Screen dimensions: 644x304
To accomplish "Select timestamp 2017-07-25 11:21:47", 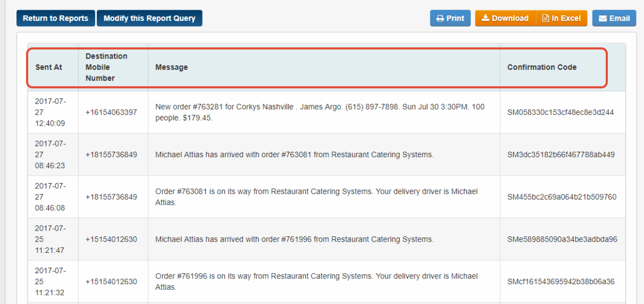I will pyautogui.click(x=50, y=239).
